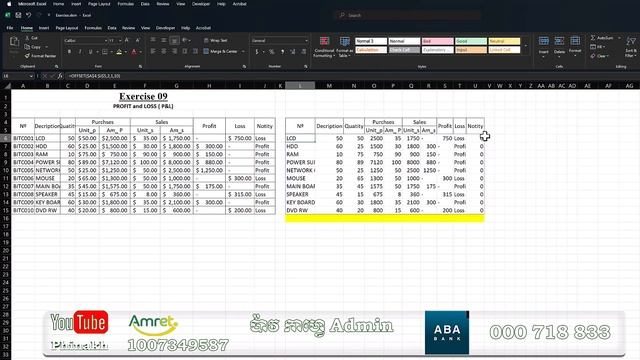Toggle Center horizontal alignment
Viewport: 640px width, 360px height.
click(x=164, y=51)
